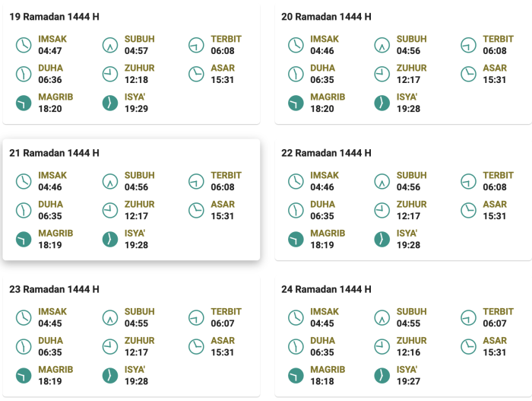Click the Duha clock icon for 22 Ramadan

296,210
